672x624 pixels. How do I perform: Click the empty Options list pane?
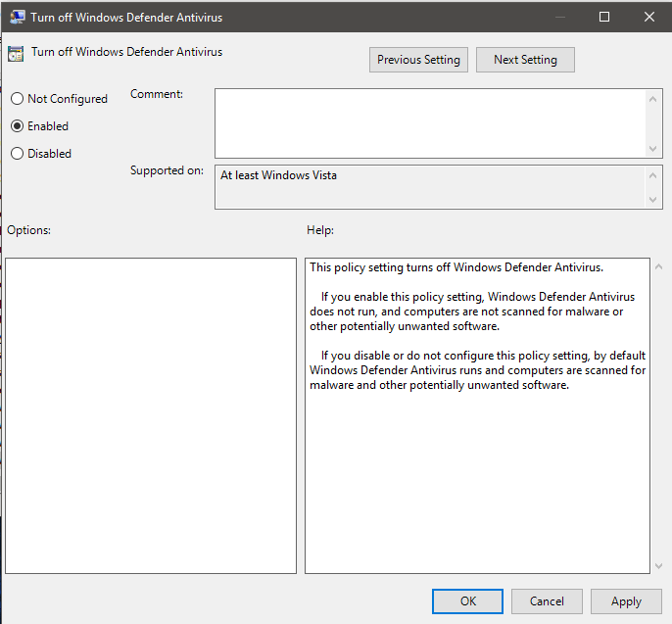coord(151,415)
